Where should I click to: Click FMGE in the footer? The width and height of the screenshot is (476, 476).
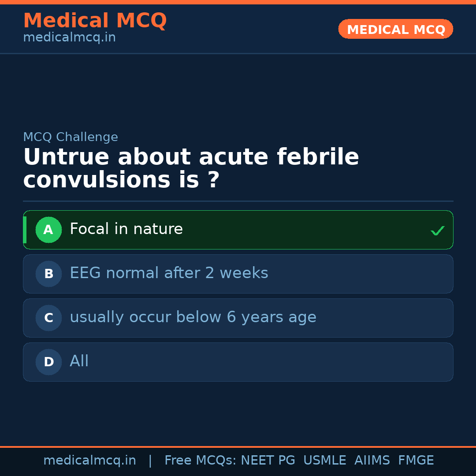tap(416, 461)
